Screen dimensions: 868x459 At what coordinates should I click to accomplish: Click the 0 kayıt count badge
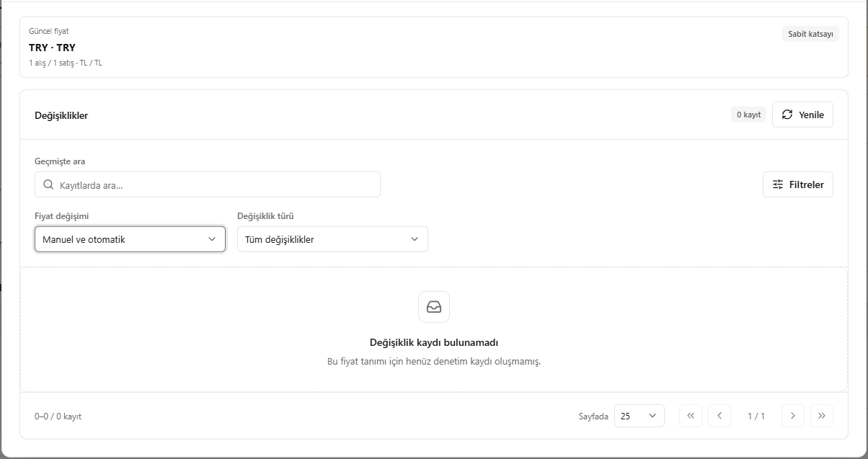click(748, 115)
